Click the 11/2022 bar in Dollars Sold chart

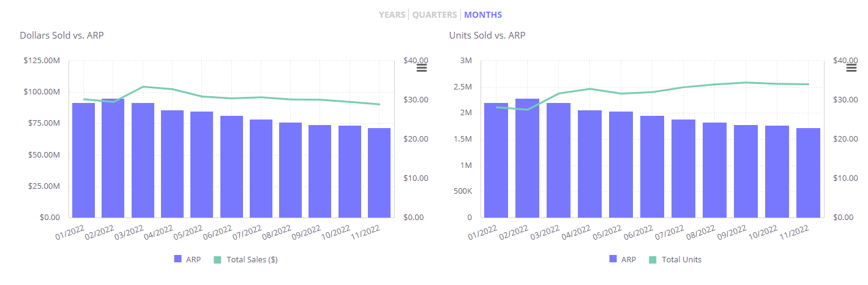pyautogui.click(x=379, y=175)
